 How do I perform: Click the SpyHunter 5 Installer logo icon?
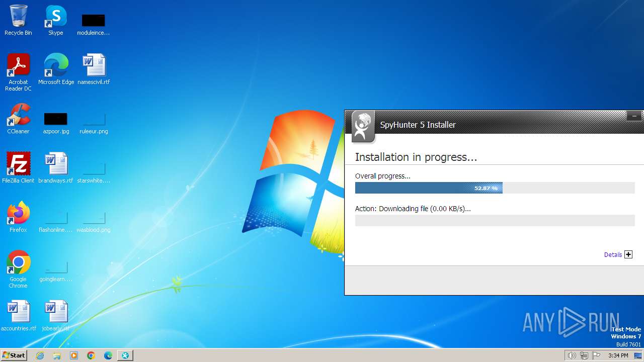[363, 127]
